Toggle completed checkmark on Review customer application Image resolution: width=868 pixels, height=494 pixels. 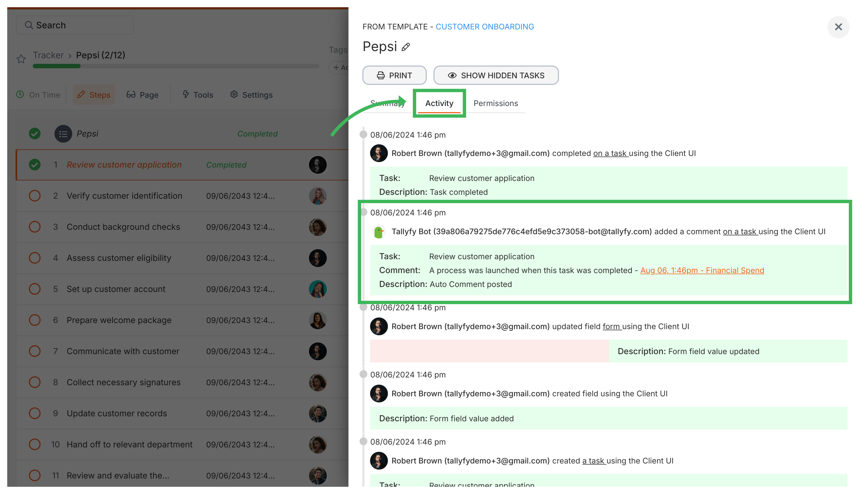coord(34,165)
